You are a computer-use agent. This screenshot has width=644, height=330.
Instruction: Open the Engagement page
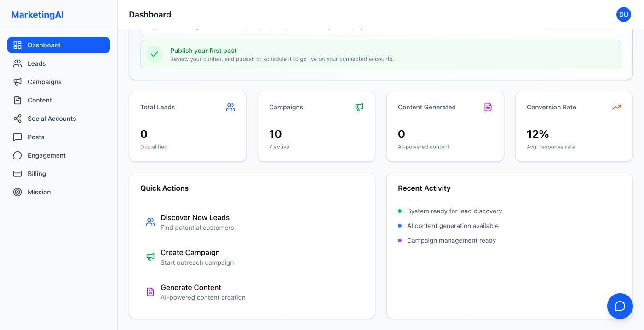pos(58,155)
